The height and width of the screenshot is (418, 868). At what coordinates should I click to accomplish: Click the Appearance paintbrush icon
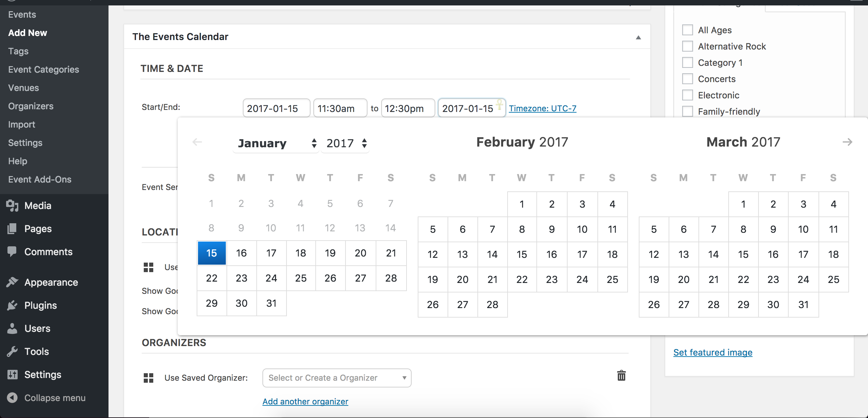click(x=12, y=282)
